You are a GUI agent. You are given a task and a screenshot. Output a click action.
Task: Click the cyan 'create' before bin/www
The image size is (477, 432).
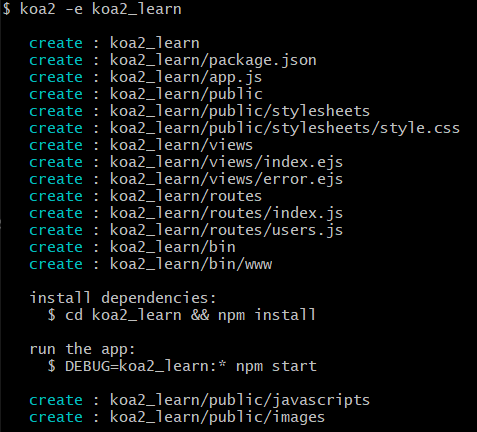(56, 264)
